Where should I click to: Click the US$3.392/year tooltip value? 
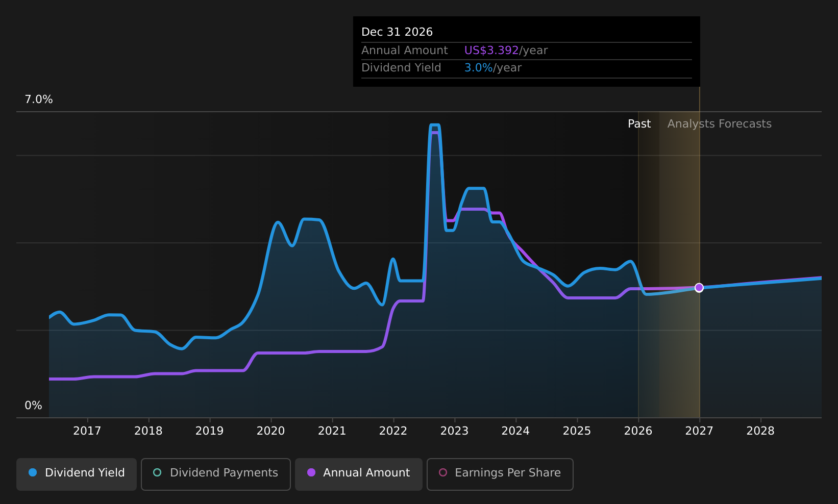(x=506, y=51)
